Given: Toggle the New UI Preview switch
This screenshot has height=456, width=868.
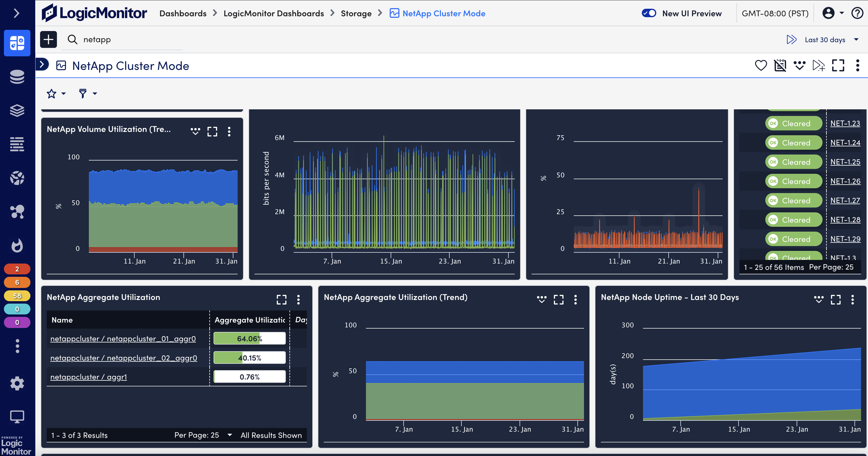Looking at the screenshot, I should 649,14.
